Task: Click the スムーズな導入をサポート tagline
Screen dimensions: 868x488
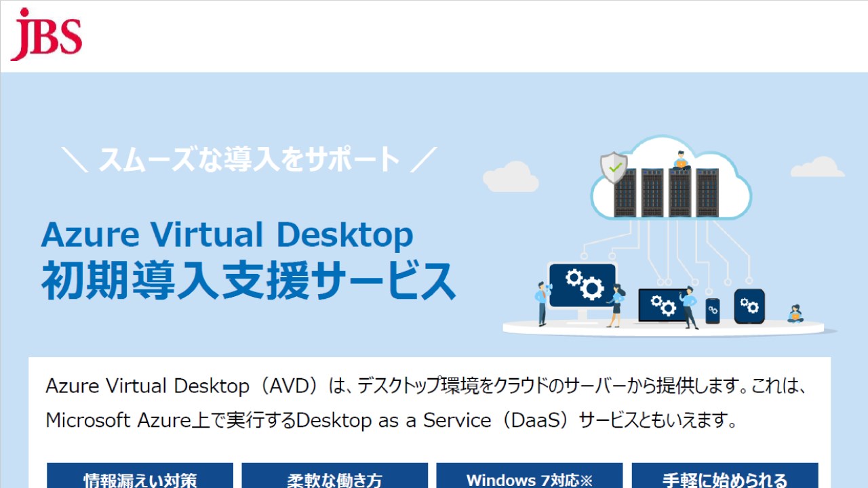Action: click(249, 159)
